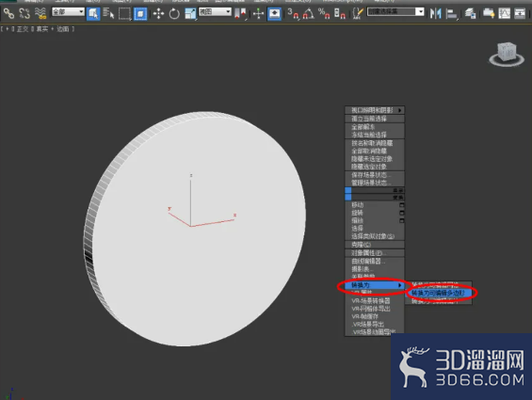The width and height of the screenshot is (532, 400).
Task: Select 转换为可编辑多边形 in submenu
Action: point(439,293)
